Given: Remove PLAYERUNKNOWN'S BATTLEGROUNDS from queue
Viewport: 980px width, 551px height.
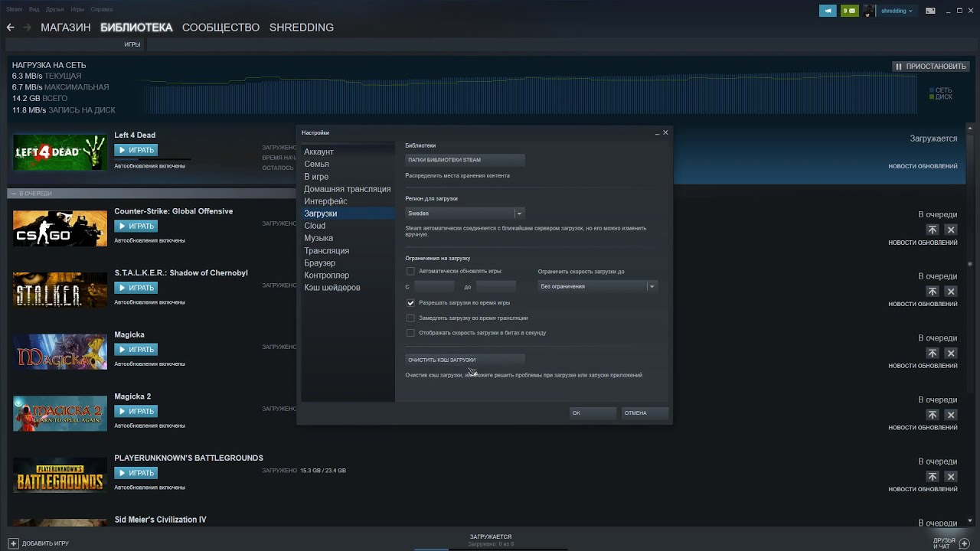Looking at the screenshot, I should click(x=951, y=477).
